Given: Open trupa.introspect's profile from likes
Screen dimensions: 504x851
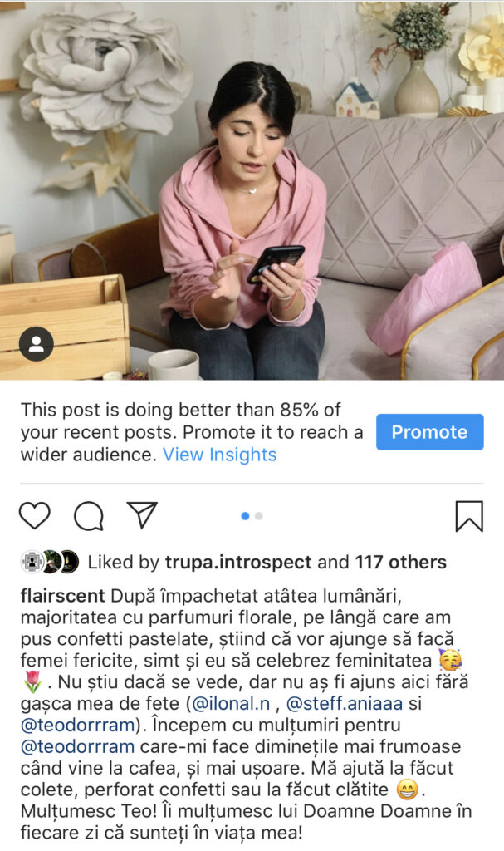Looking at the screenshot, I should point(238,563).
